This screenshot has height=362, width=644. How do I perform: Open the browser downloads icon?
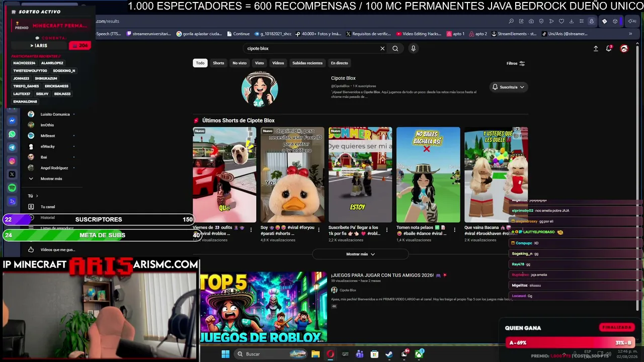572,21
